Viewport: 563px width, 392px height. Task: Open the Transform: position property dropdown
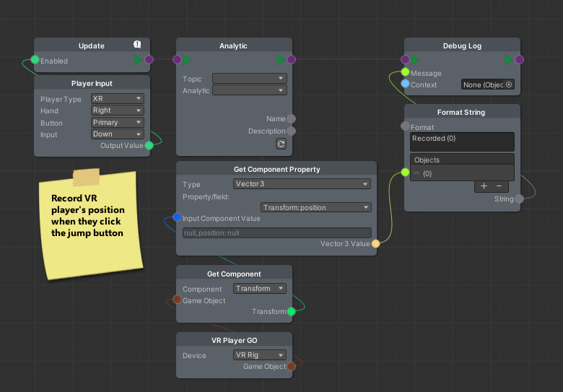tap(316, 207)
